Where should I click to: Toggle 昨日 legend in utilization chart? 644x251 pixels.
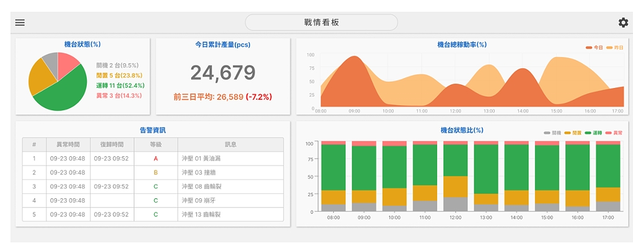[614, 48]
